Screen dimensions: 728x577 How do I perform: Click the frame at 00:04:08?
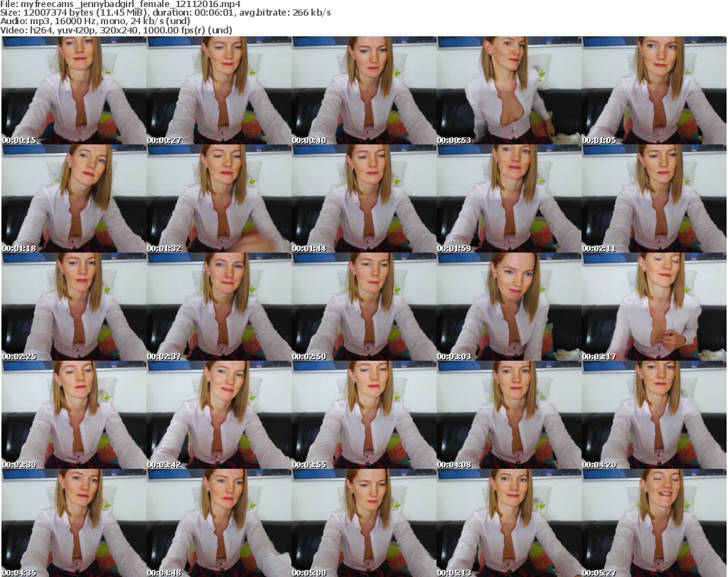[508, 415]
